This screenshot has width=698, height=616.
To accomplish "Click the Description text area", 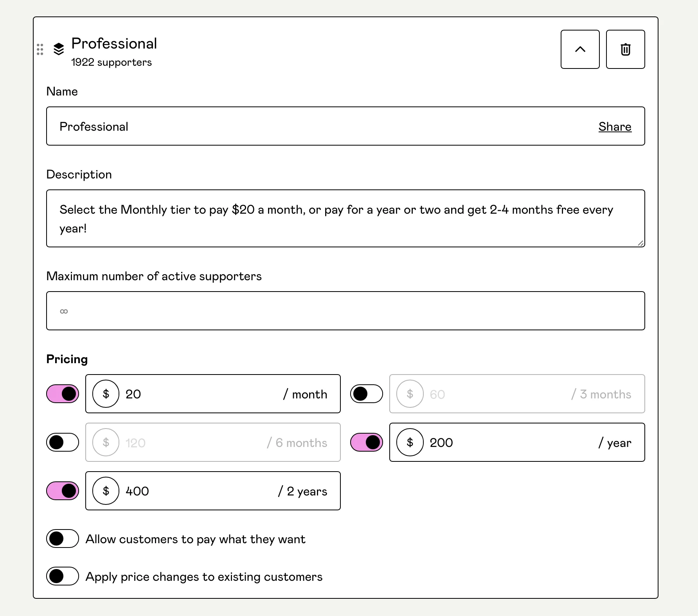I will click(x=345, y=218).
